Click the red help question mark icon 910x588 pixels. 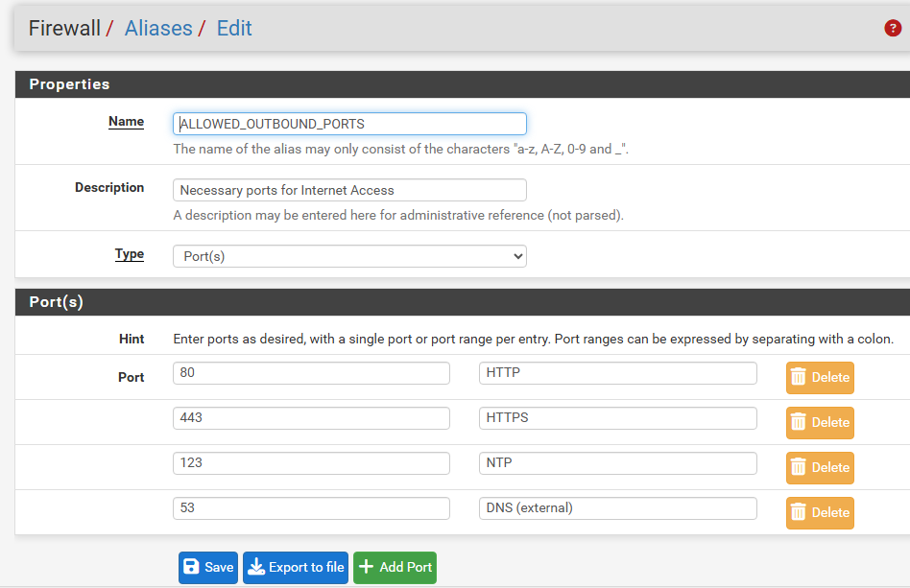893,29
